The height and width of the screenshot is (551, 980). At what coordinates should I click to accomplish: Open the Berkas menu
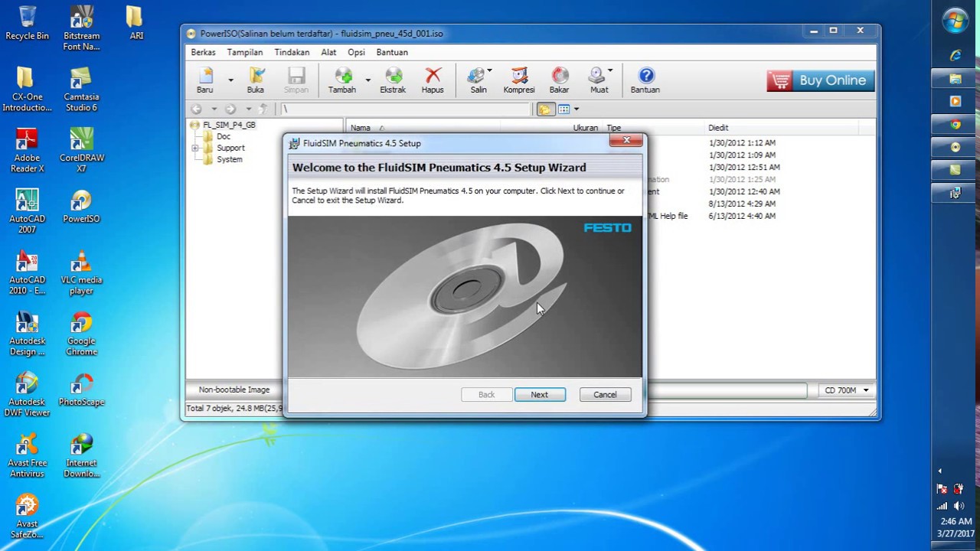tap(203, 52)
